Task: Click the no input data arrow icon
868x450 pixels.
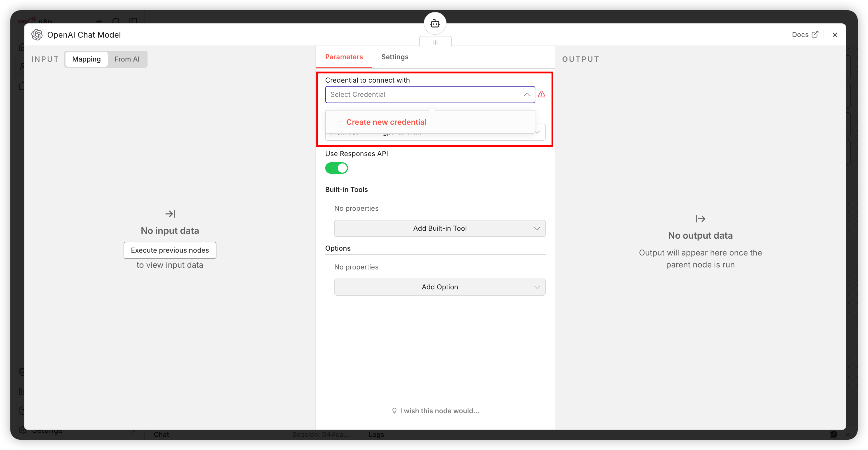Action: click(x=170, y=214)
